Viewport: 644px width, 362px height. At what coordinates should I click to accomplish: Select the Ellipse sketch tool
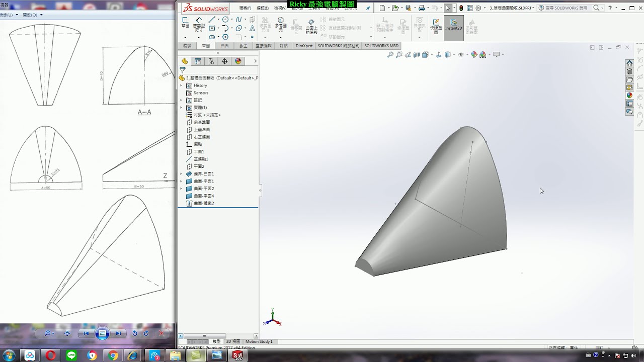point(239,28)
